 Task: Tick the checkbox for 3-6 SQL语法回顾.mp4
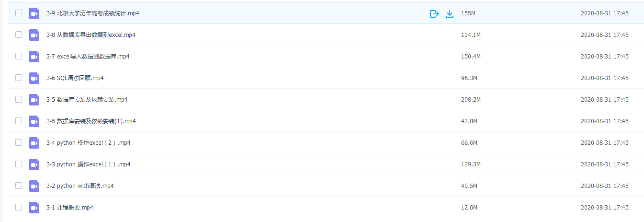19,78
